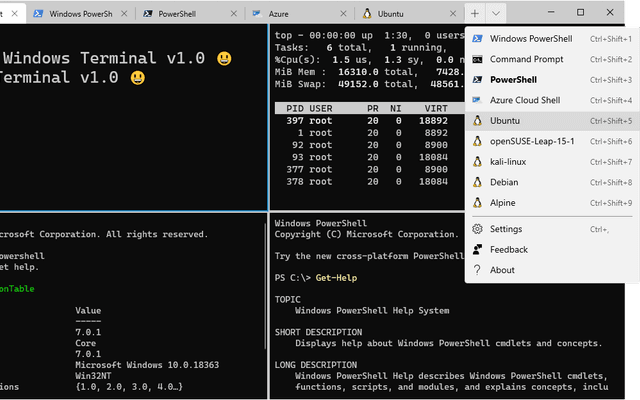Viewport: 640px width, 400px height.
Task: Click the penguin icon beside Alpine
Action: click(477, 202)
